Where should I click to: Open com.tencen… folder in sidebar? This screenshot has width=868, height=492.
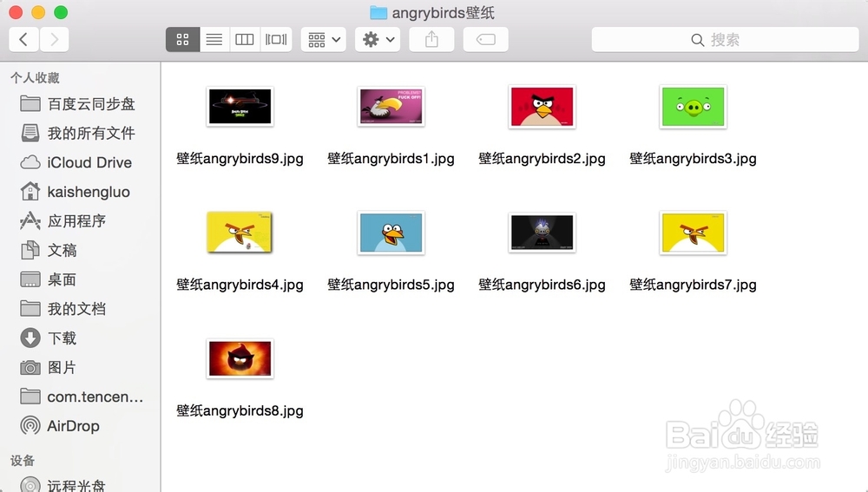click(x=80, y=397)
